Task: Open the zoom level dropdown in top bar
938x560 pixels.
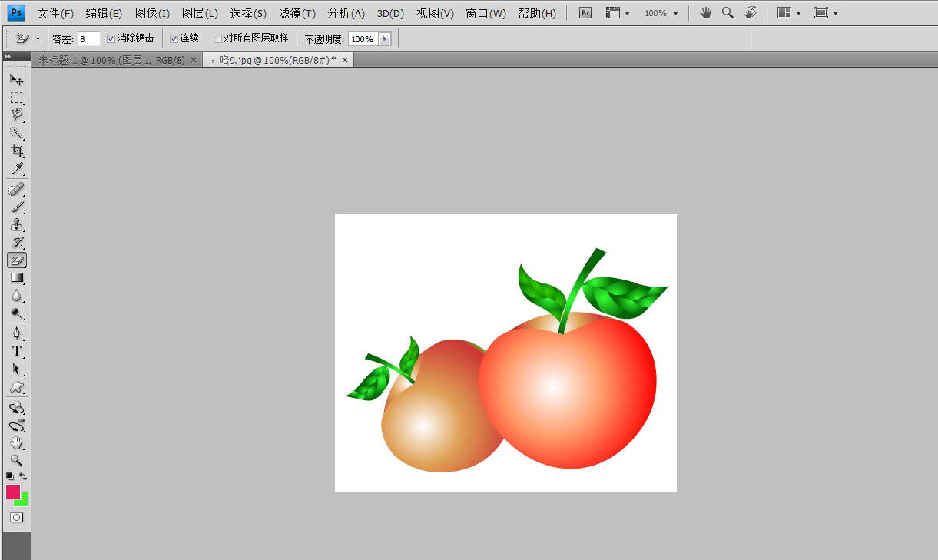Action: pos(661,13)
